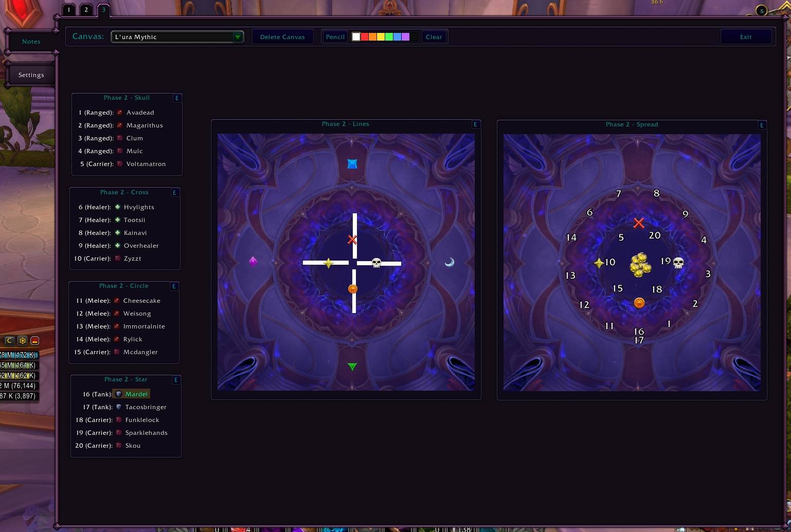This screenshot has width=791, height=532.
Task: Click the gold boss cluster icon on the Spread map
Action: (x=640, y=265)
